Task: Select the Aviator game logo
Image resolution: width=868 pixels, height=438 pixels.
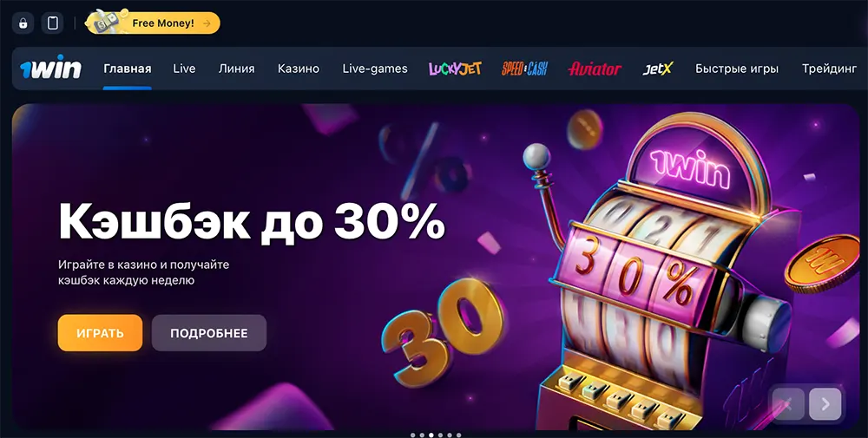Action: [595, 69]
